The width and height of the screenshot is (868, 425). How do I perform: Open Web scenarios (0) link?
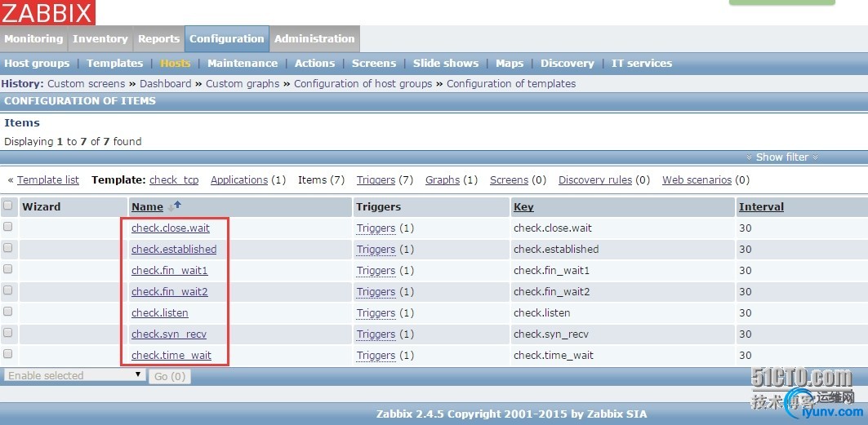point(697,179)
